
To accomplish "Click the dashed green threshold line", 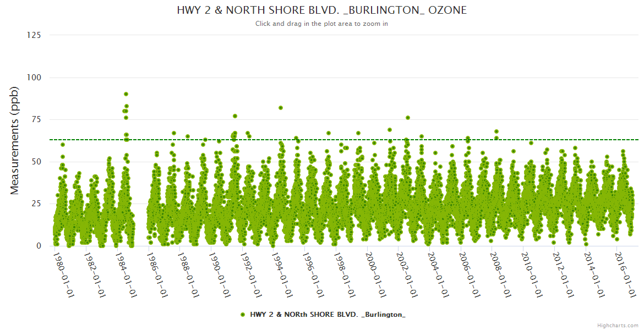I will (341, 140).
